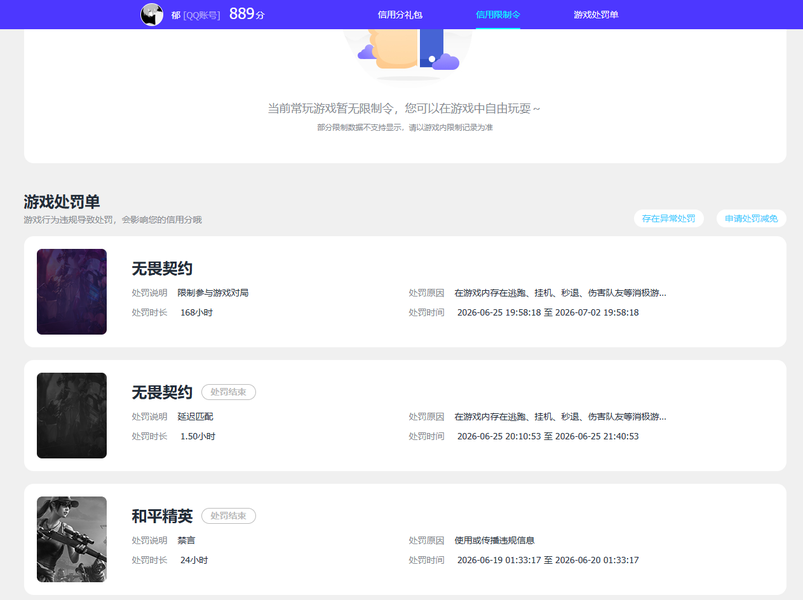Click 使用或传播违规信息 reason text

[x=494, y=541]
